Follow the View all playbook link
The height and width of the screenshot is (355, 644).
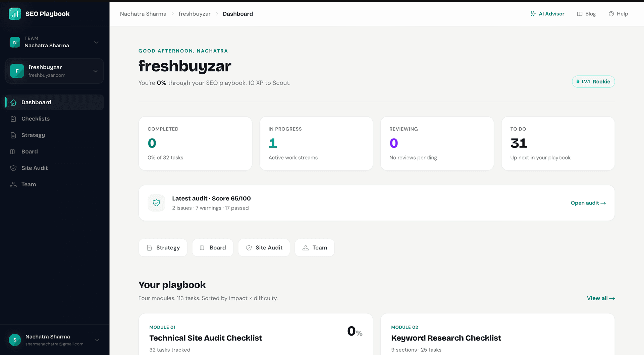pos(601,298)
